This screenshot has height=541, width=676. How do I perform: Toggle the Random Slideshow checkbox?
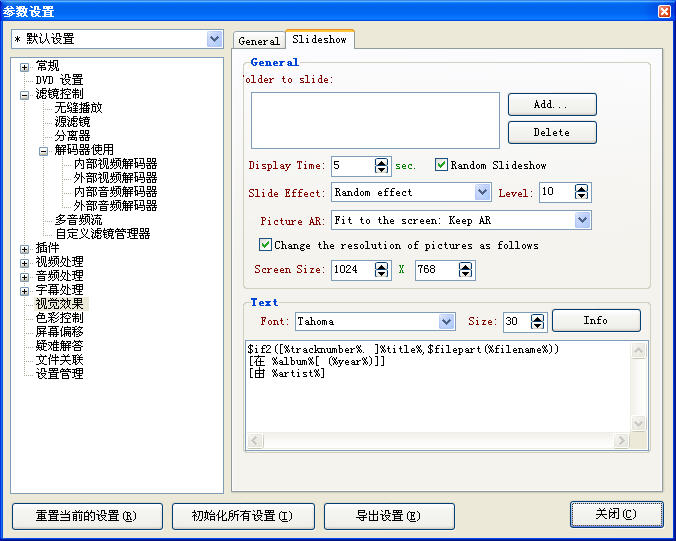[x=441, y=165]
